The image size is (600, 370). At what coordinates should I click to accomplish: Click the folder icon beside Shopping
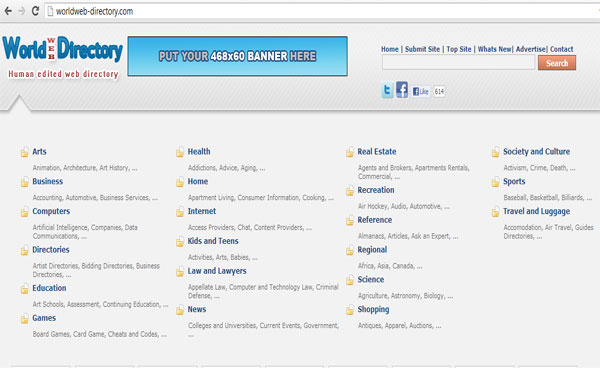point(350,310)
